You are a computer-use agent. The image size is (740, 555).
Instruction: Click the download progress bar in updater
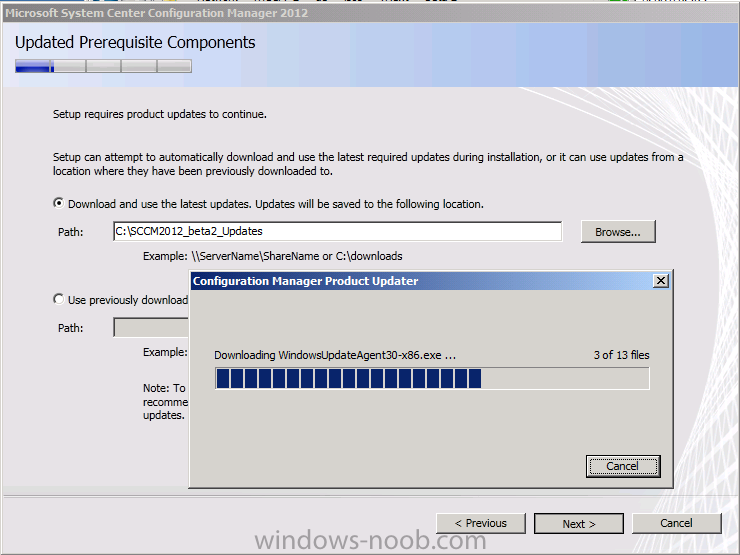pyautogui.click(x=432, y=378)
